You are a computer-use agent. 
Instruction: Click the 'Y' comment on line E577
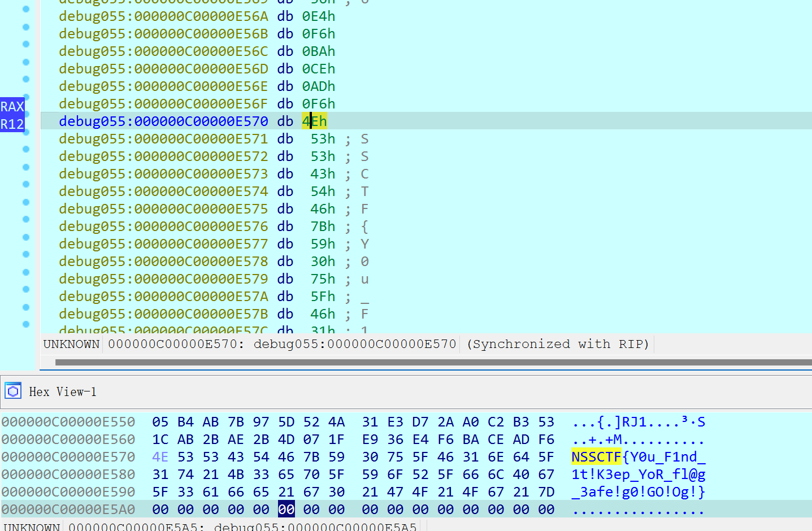coord(364,243)
